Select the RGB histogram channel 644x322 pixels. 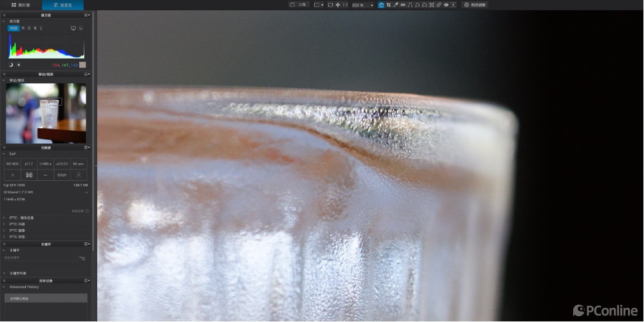click(x=14, y=28)
